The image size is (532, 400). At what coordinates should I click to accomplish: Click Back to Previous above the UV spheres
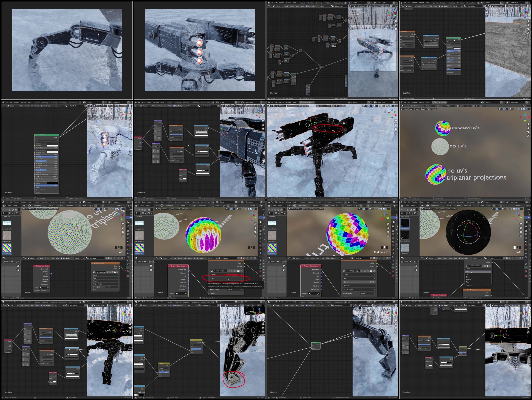[440, 102]
